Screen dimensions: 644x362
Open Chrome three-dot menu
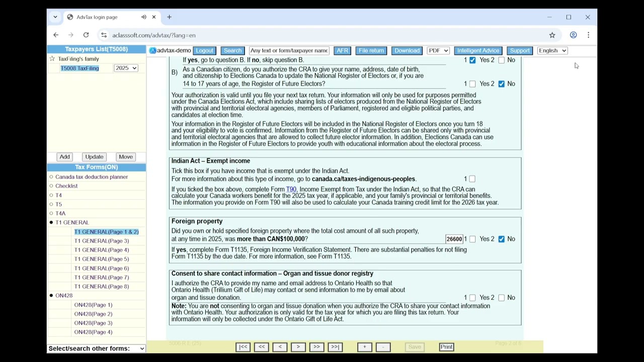tap(588, 35)
